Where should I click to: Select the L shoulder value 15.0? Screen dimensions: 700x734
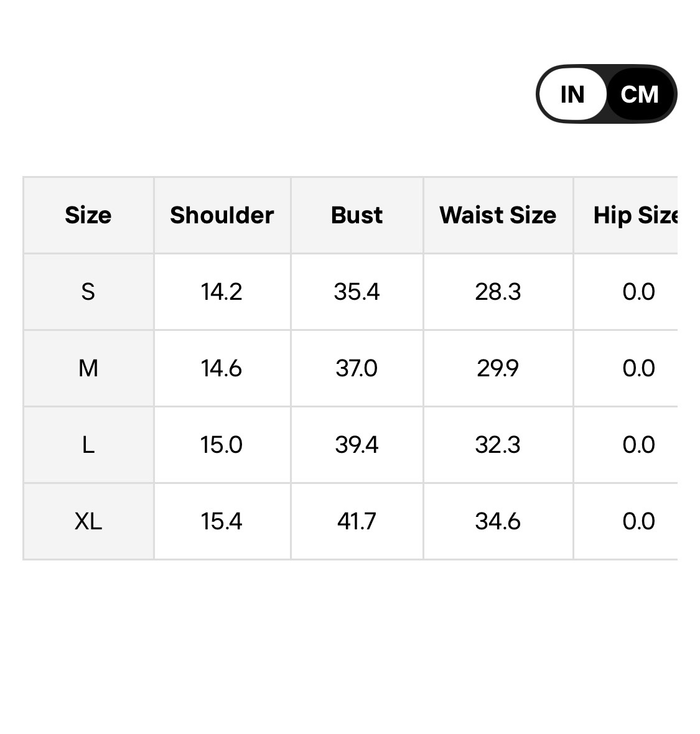pyautogui.click(x=222, y=445)
